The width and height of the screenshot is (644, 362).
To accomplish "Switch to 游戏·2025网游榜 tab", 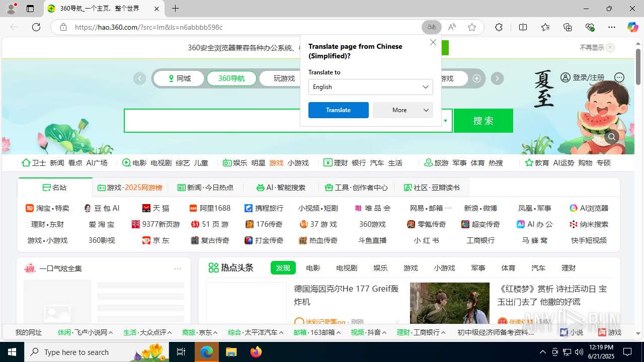I will 130,188.
